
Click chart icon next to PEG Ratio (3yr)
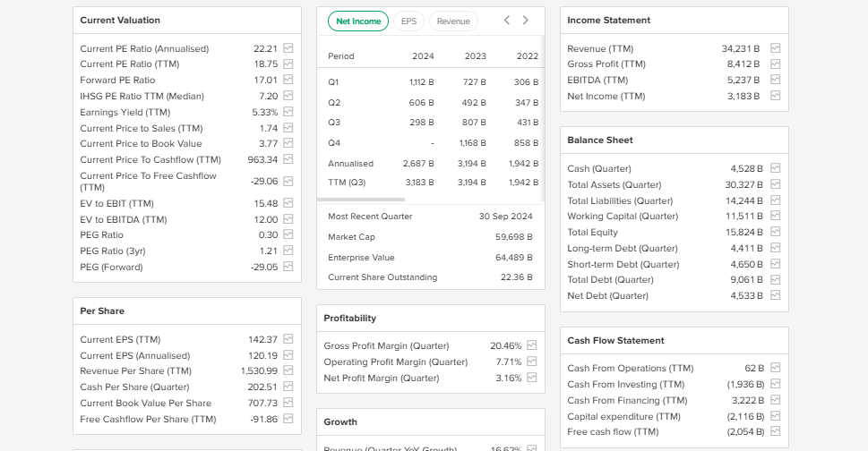click(x=288, y=251)
